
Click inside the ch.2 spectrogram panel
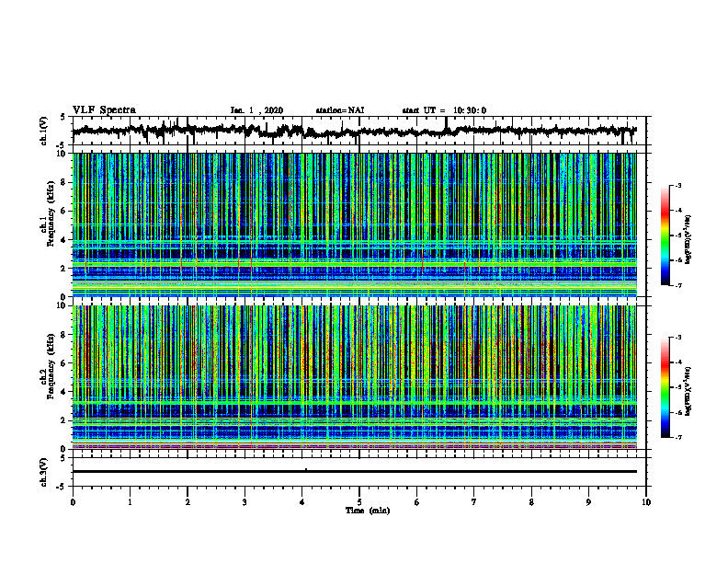click(355, 377)
